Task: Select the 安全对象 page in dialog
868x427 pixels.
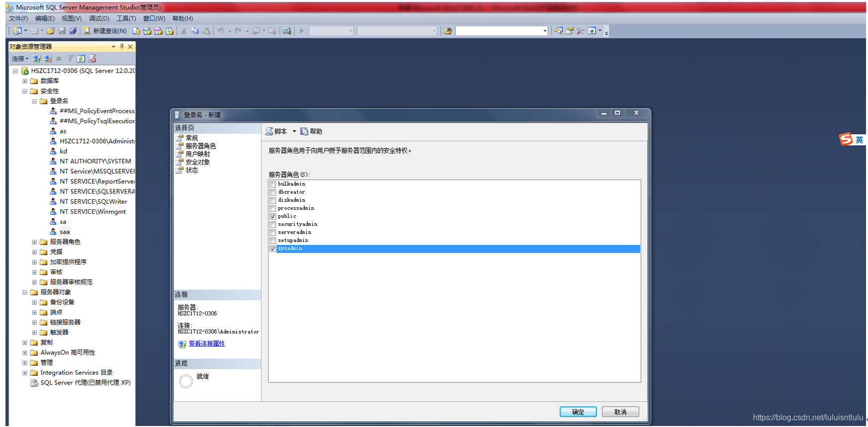Action: 198,162
